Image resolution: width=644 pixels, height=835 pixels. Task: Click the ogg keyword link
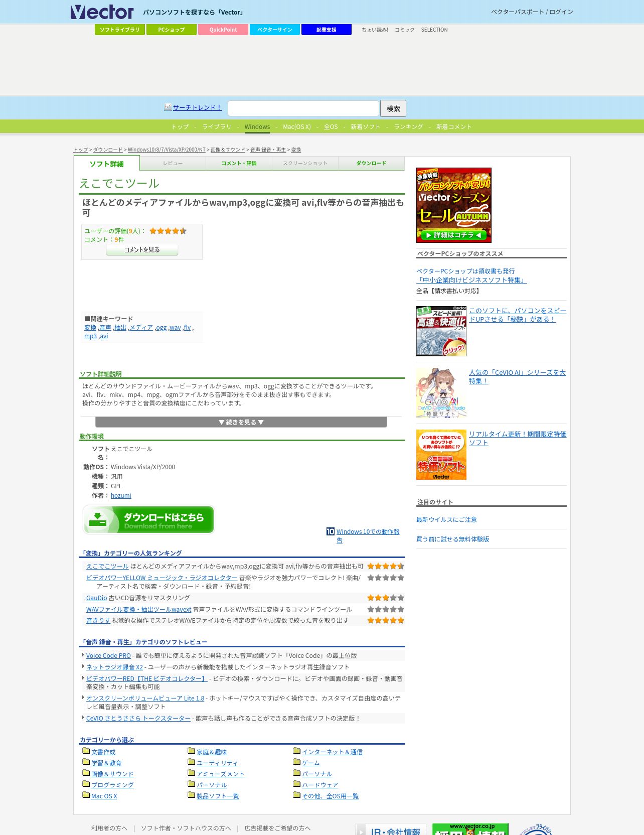point(162,327)
